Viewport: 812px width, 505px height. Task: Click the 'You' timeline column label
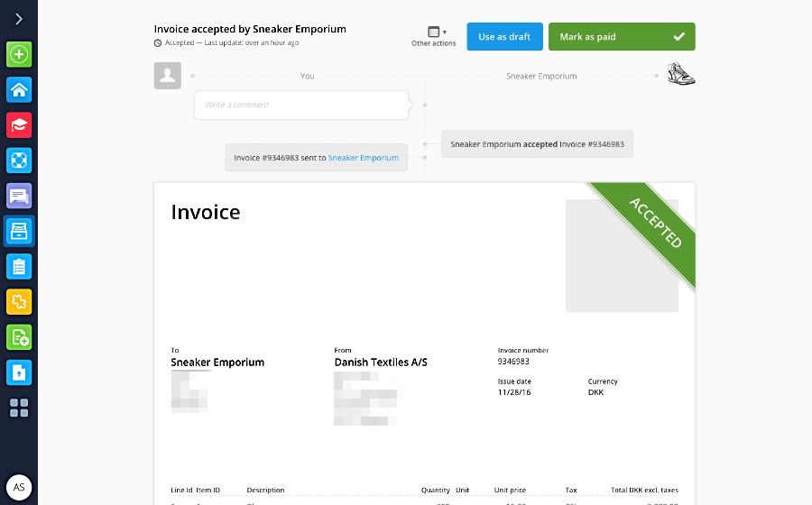click(307, 76)
